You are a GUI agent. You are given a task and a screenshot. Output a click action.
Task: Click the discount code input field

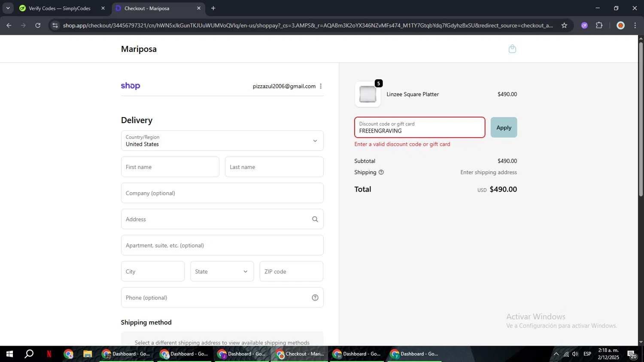pyautogui.click(x=419, y=127)
